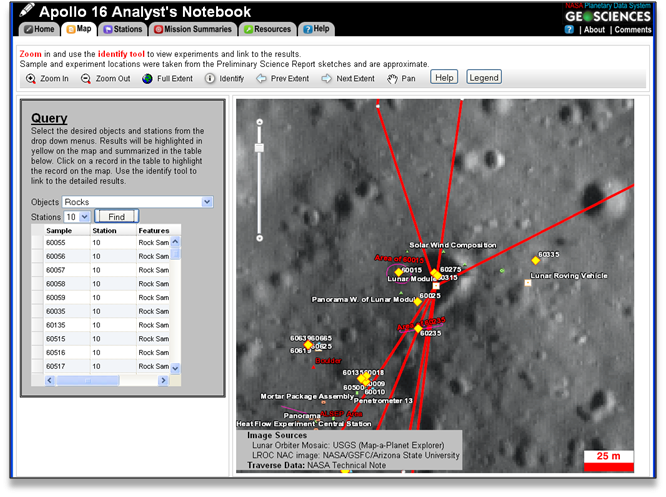Open the Legend button
Screen dimensions: 666x497
tap(484, 78)
